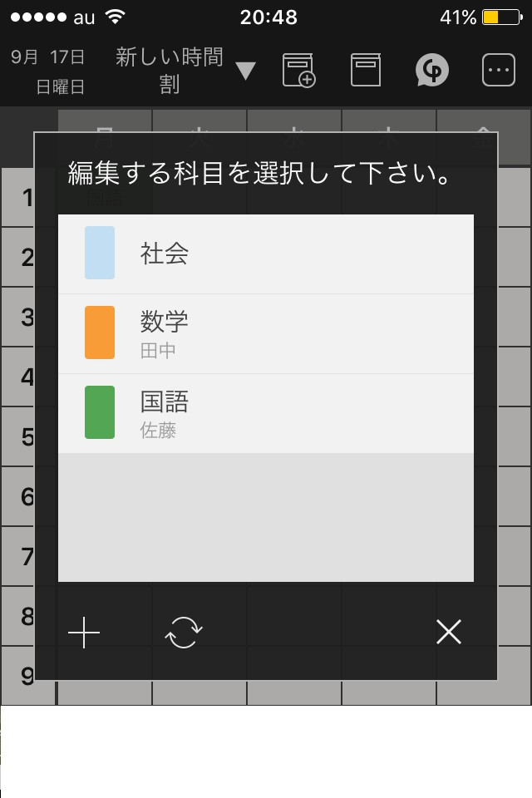This screenshot has height=798, width=532.
Task: Tap the 新しい時間割 timetable title
Action: click(x=170, y=71)
